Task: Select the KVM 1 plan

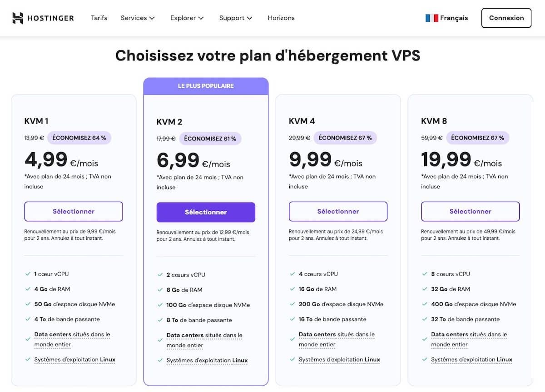Action: [73, 211]
